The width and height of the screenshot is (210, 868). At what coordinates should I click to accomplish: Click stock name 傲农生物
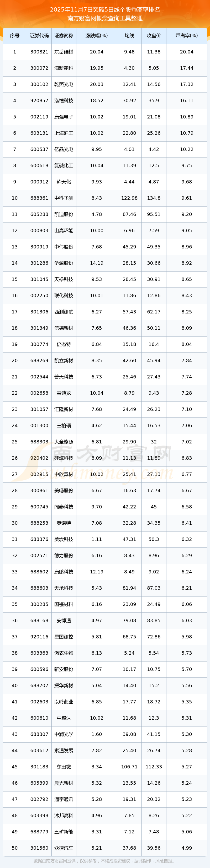point(64,653)
